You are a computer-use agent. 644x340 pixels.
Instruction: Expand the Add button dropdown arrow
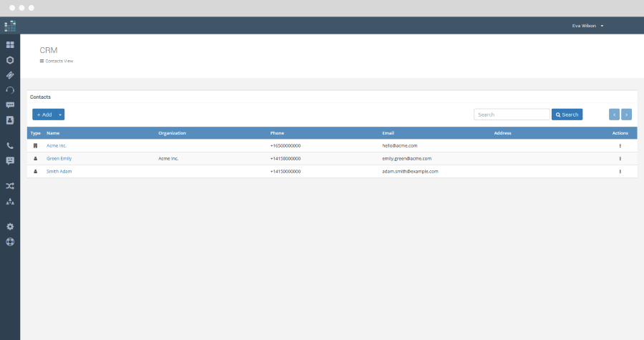coord(60,115)
